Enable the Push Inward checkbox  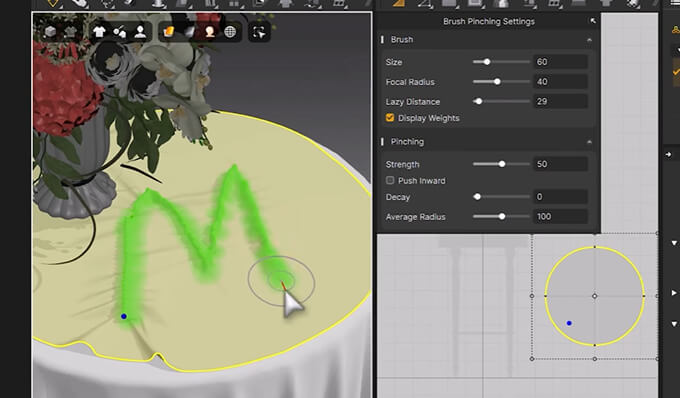390,180
